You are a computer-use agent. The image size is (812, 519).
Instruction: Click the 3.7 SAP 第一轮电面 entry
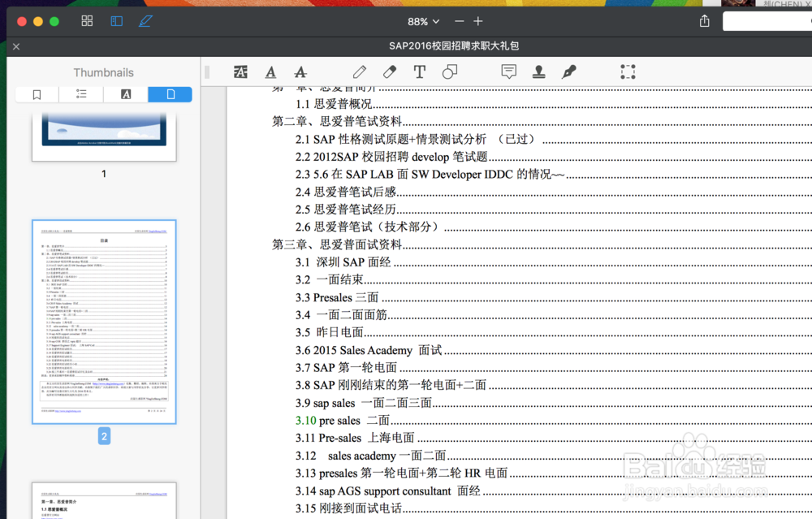pyautogui.click(x=346, y=368)
